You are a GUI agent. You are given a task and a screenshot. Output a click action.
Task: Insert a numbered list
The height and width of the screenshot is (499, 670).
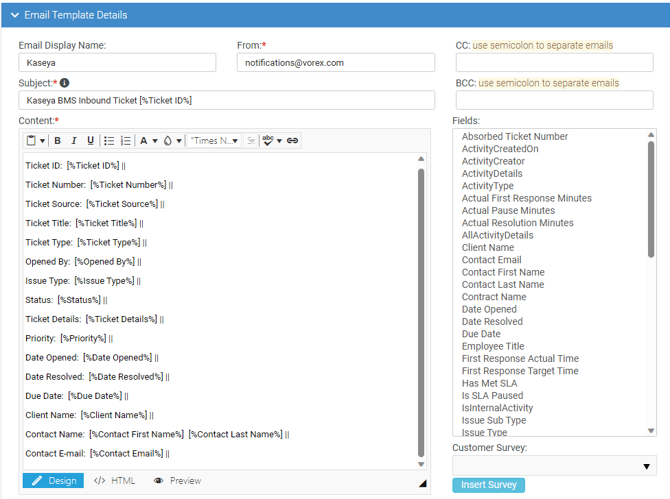(x=126, y=141)
